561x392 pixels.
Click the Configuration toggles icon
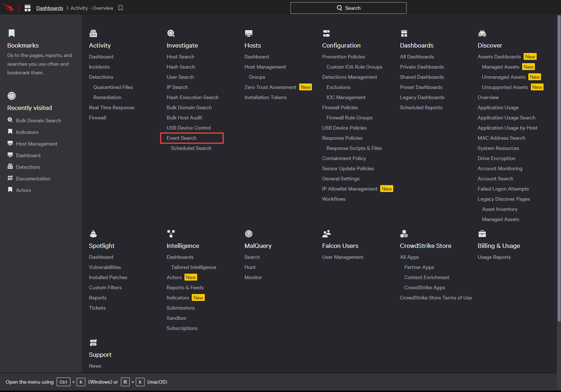(326, 33)
